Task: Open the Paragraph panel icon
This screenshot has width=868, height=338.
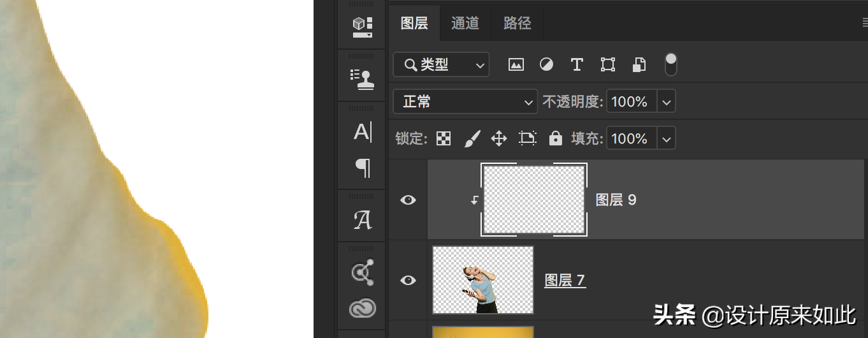Action: [x=362, y=168]
